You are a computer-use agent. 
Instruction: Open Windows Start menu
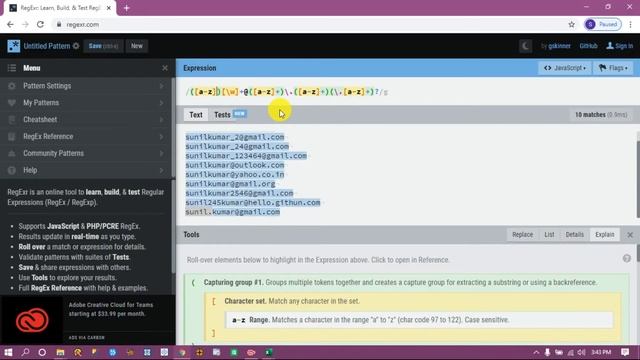(x=8, y=352)
